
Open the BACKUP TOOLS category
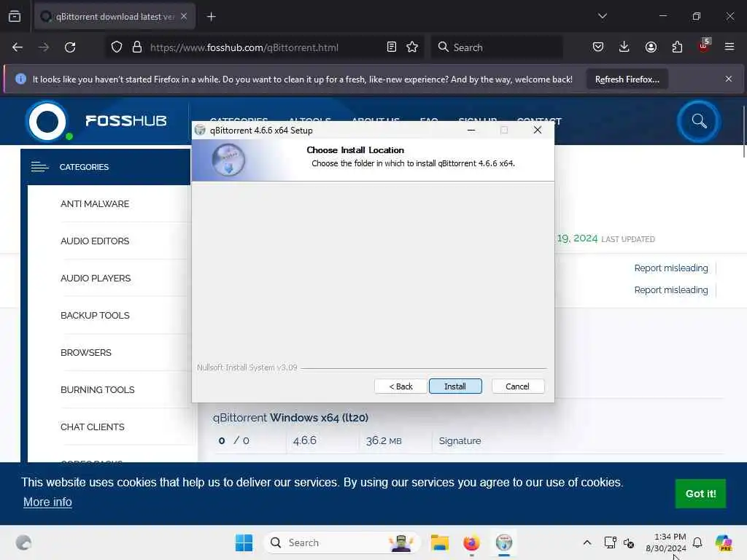coord(95,315)
